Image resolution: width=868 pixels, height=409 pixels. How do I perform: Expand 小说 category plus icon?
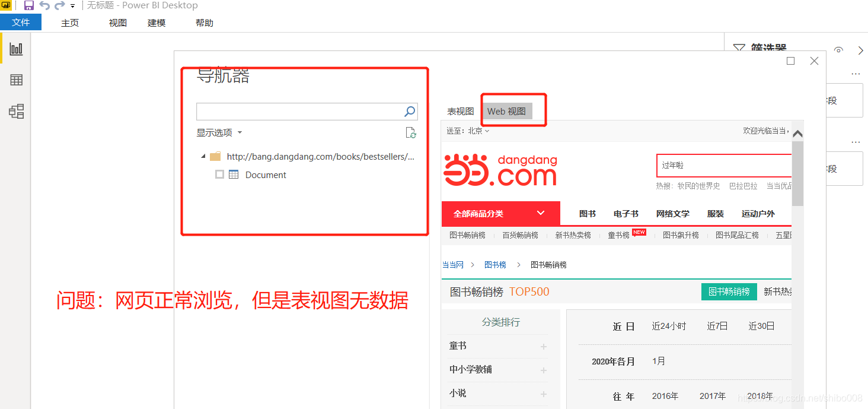pos(544,394)
